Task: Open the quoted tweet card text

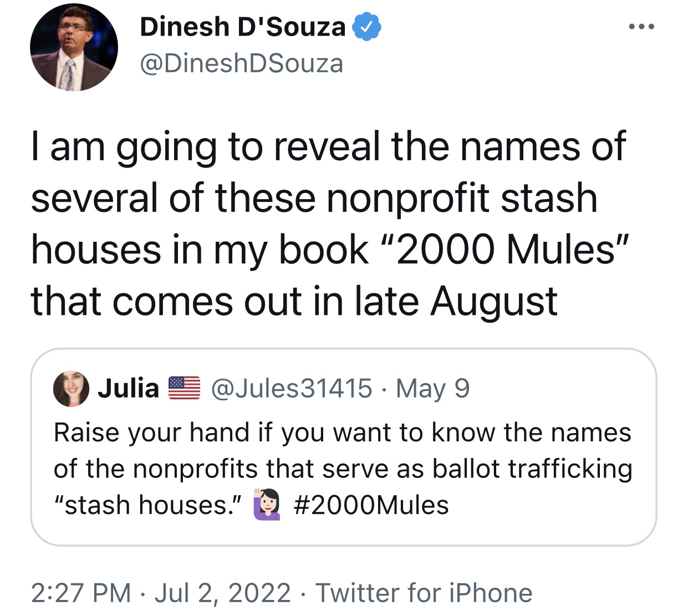Action: [343, 469]
